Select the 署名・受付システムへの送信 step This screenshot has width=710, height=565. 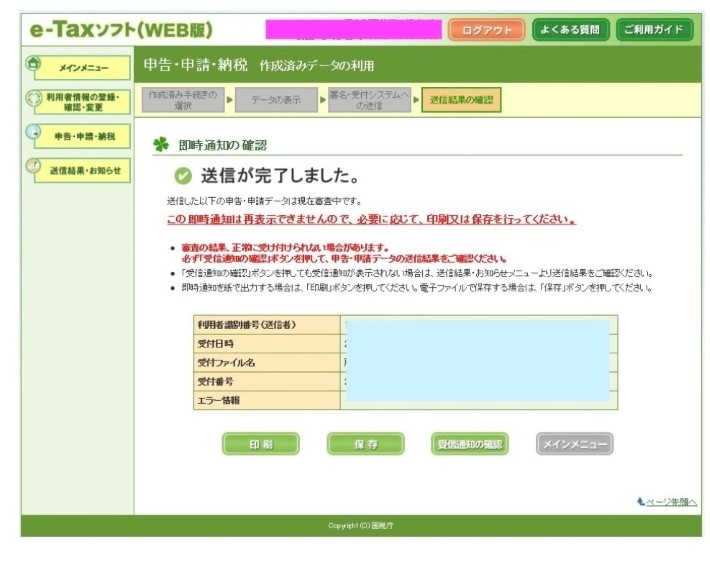pyautogui.click(x=369, y=99)
